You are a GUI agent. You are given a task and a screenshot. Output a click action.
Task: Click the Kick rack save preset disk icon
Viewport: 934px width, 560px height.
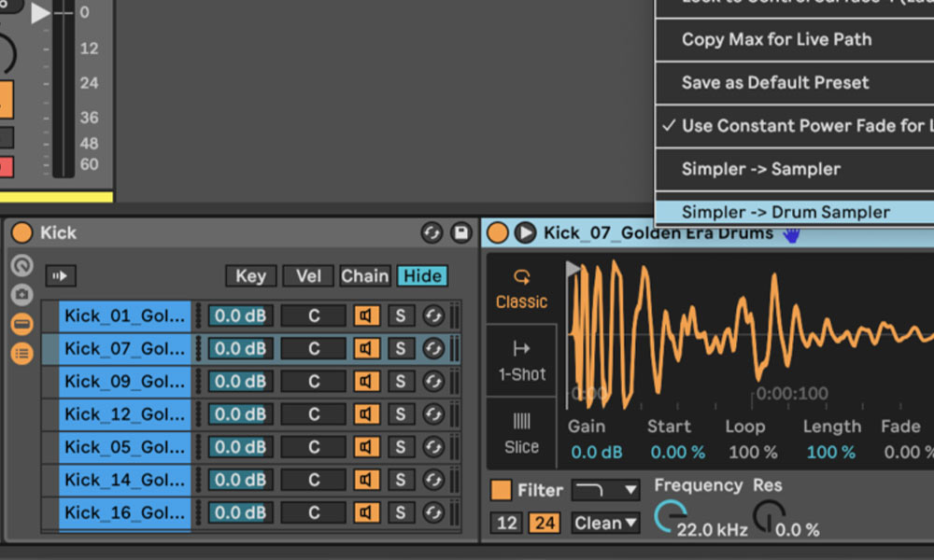(x=460, y=232)
